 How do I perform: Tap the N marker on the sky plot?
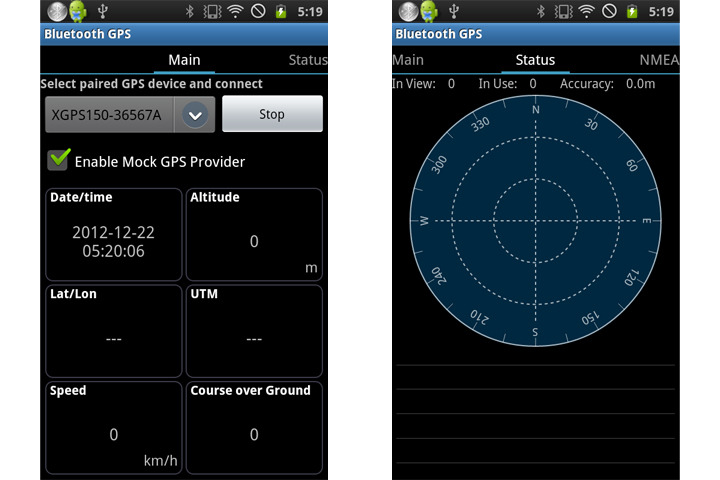coord(535,110)
